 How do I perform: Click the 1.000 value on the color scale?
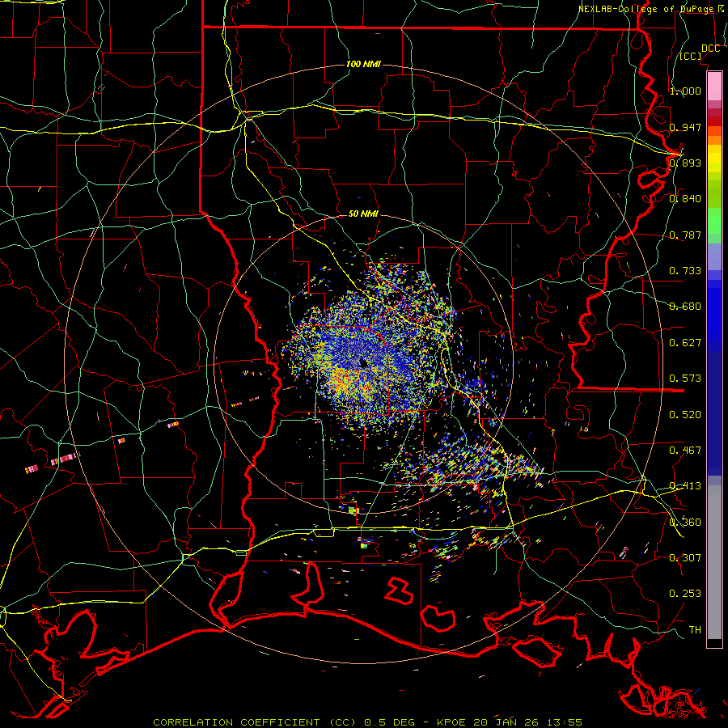(685, 91)
